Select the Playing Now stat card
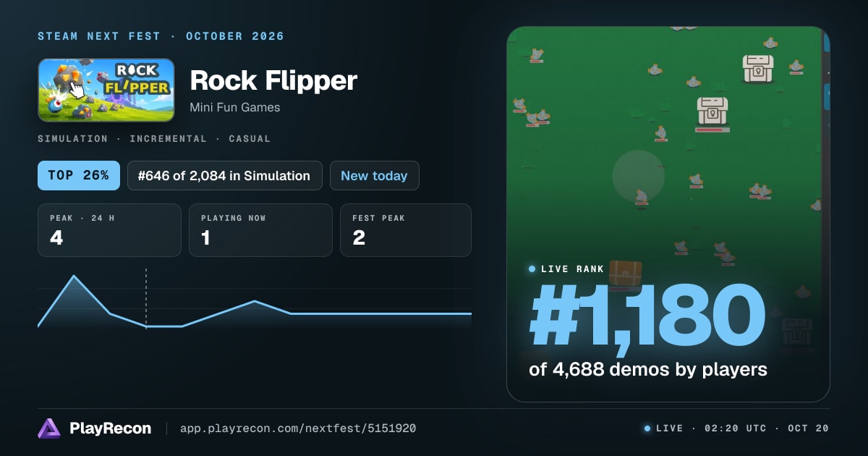868x456 pixels. coord(260,230)
